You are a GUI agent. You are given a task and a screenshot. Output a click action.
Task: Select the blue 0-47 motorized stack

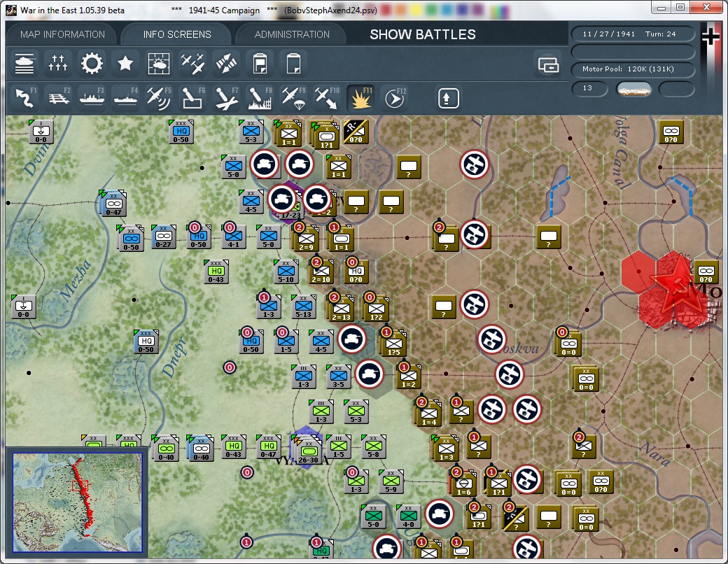tap(113, 204)
